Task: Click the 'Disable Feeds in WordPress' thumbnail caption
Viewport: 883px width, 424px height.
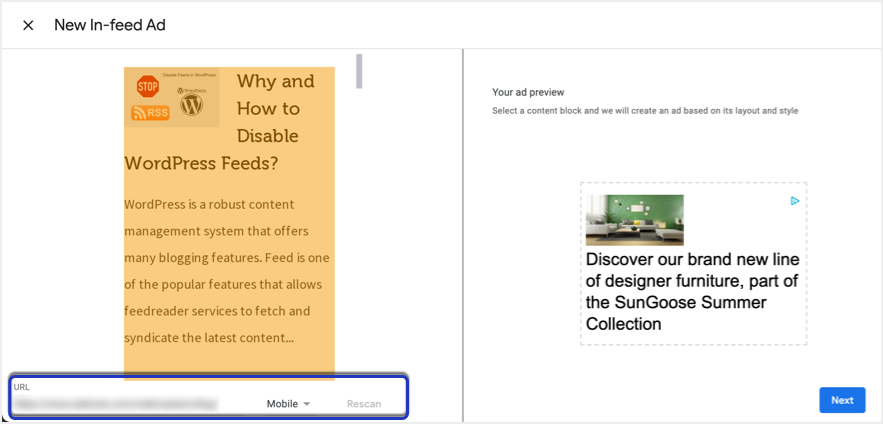Action: click(x=190, y=75)
